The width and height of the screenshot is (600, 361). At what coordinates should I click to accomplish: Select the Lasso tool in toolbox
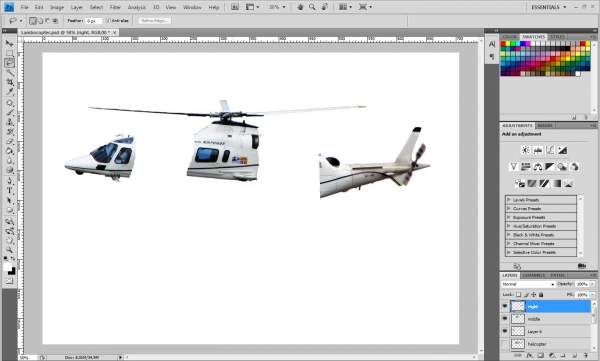(x=10, y=63)
